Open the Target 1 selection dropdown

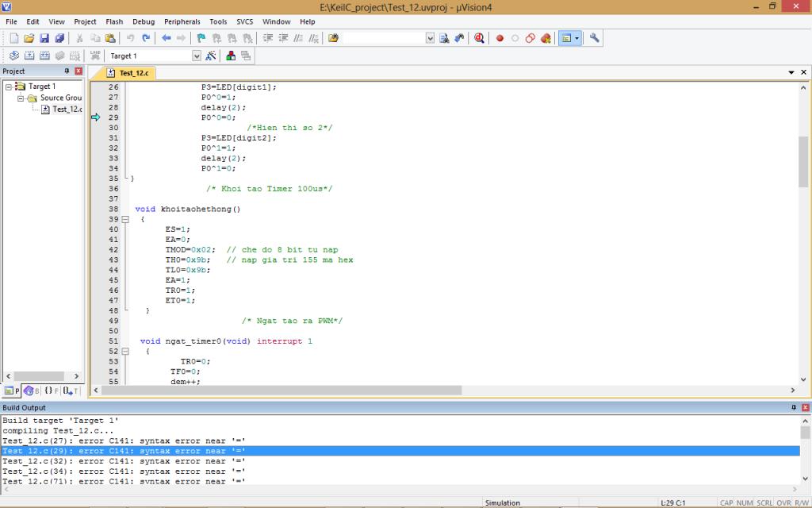pyautogui.click(x=197, y=56)
